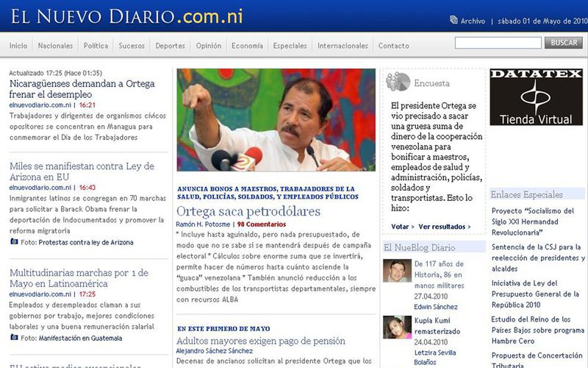Open the Archivo link
588x368 pixels.
click(473, 21)
